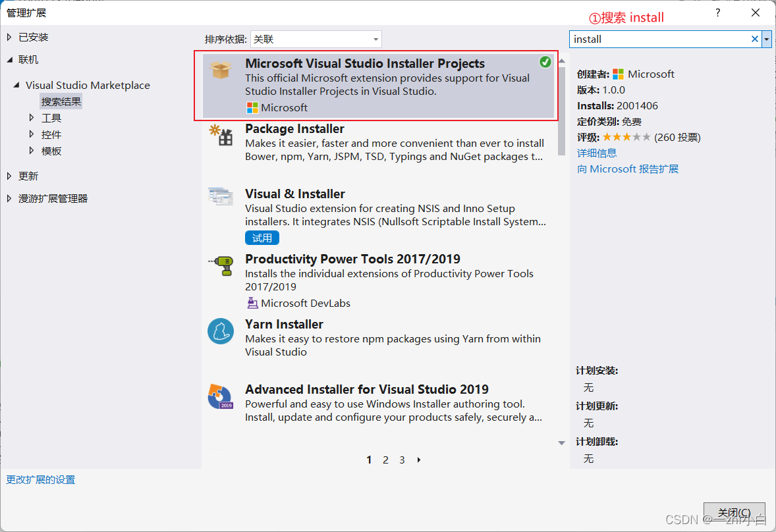Screen dimensions: 776x532
Task: Expand the 模板 category arrow
Action: [31, 150]
